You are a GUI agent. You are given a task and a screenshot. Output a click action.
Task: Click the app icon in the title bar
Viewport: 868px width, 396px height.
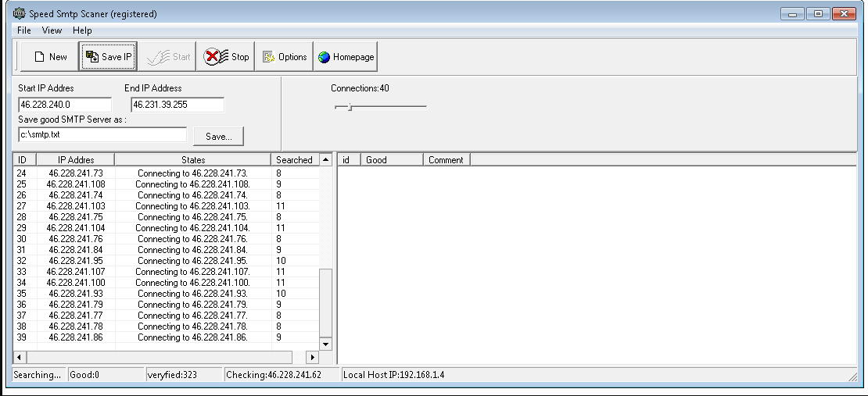pos(19,14)
